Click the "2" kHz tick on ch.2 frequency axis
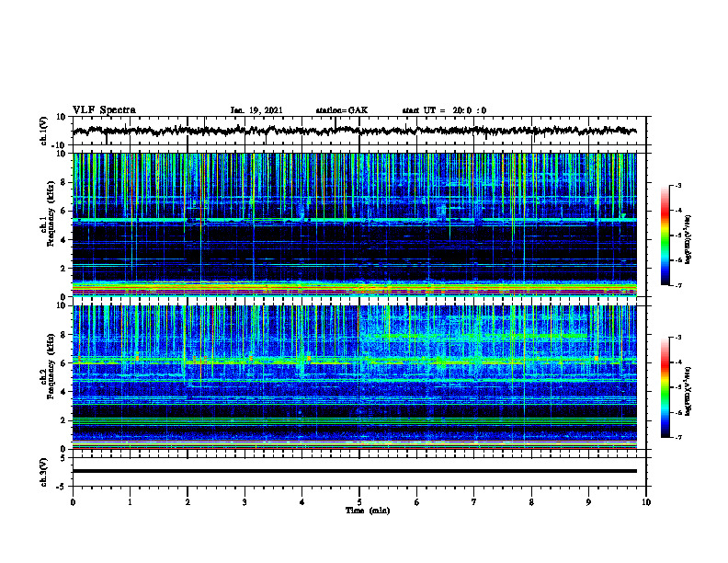 (64, 420)
